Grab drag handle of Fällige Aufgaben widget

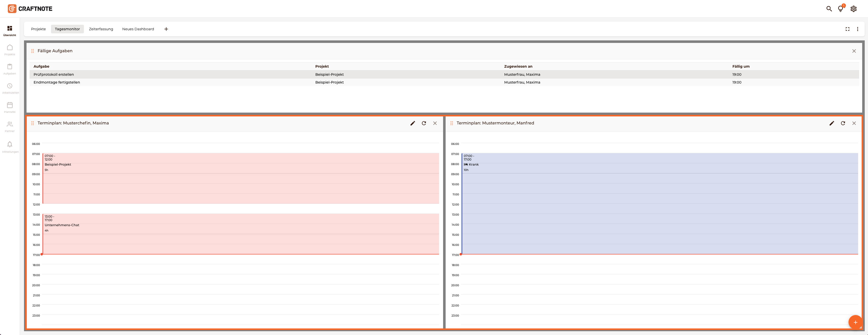[32, 51]
